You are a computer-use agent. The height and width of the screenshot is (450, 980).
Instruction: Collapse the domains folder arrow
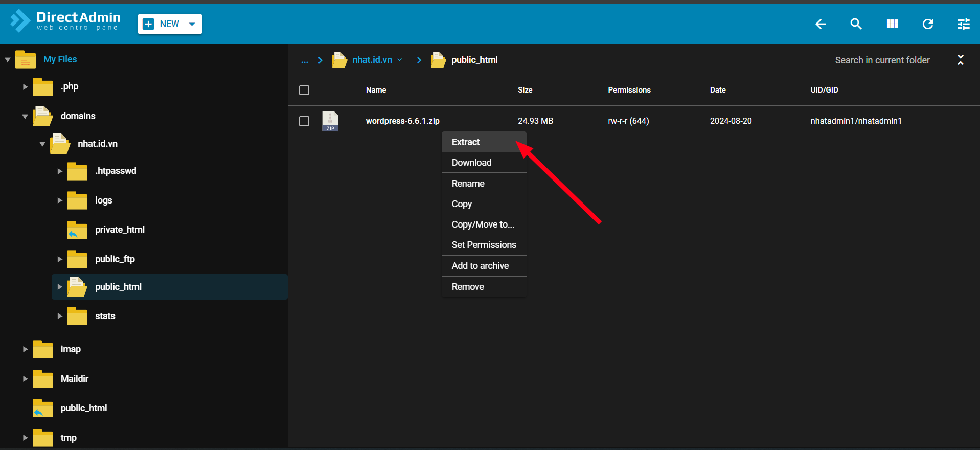(x=25, y=117)
